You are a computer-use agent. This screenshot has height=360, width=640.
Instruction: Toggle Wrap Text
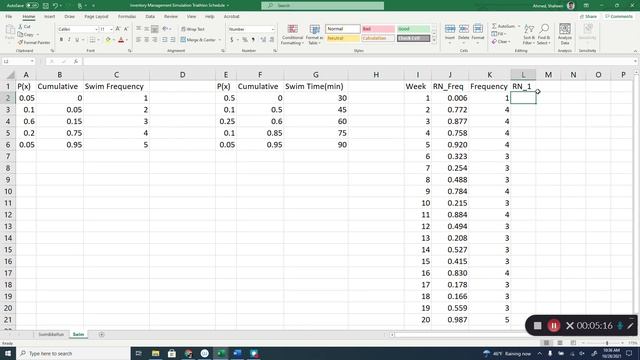(x=193, y=29)
